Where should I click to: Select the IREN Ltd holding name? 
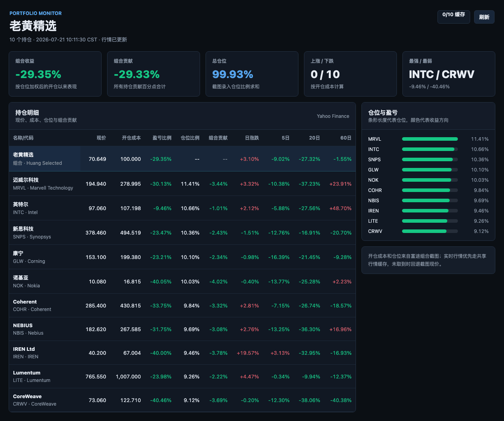[x=24, y=349]
